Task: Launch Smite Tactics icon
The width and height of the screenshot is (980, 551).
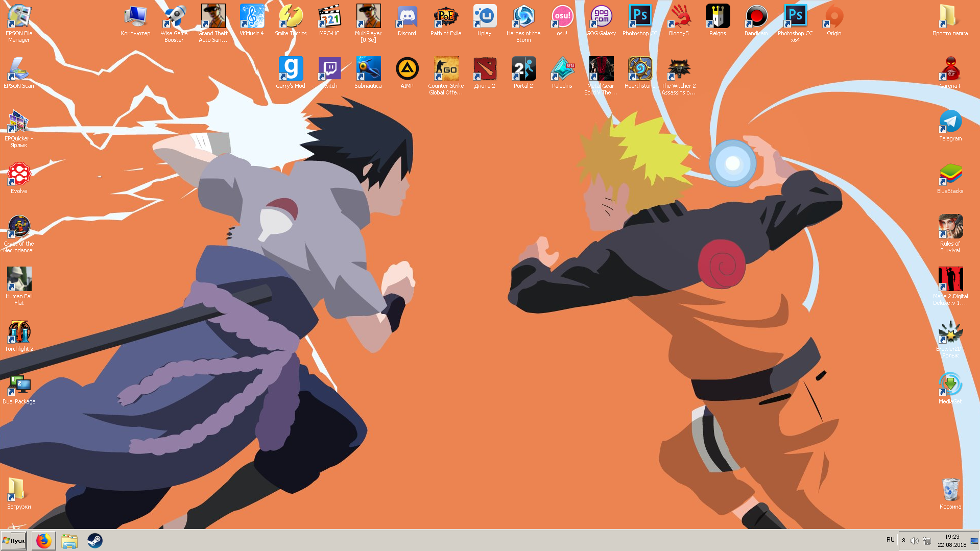Action: [291, 20]
